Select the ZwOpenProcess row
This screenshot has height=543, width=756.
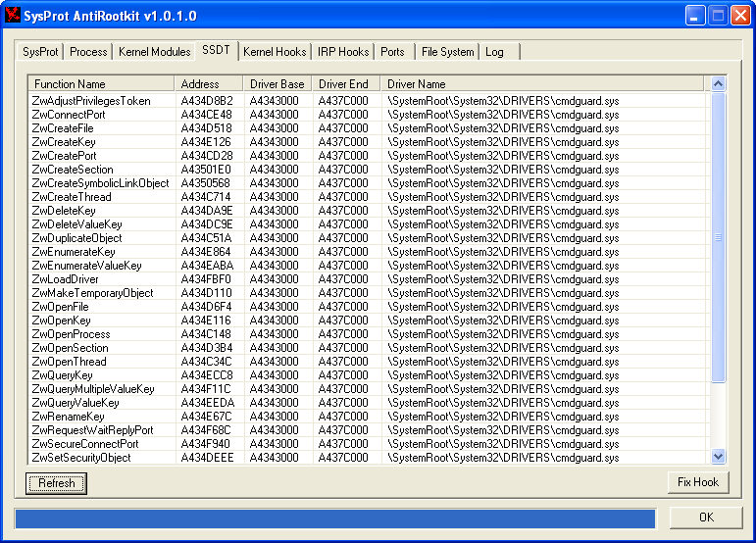coord(367,334)
